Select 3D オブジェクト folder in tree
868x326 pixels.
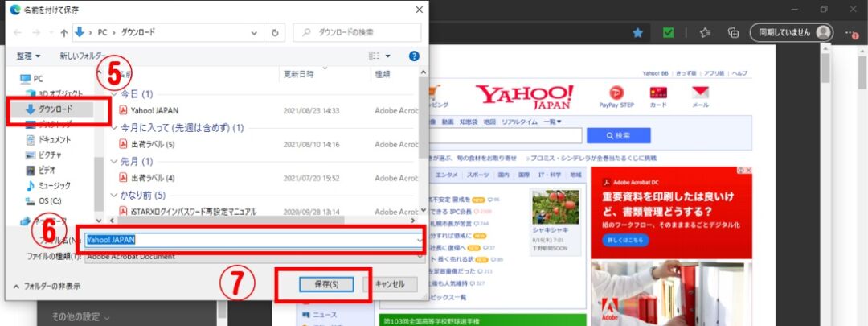point(55,93)
